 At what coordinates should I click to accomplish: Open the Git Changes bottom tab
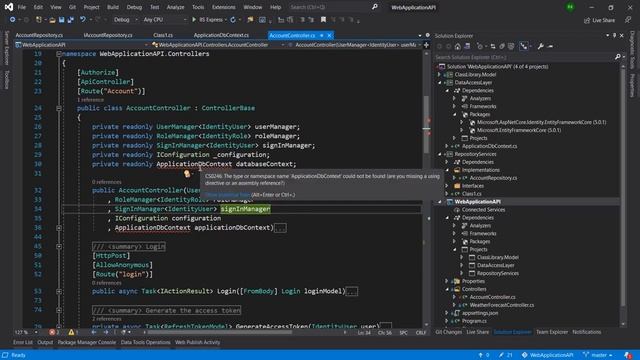click(449, 332)
